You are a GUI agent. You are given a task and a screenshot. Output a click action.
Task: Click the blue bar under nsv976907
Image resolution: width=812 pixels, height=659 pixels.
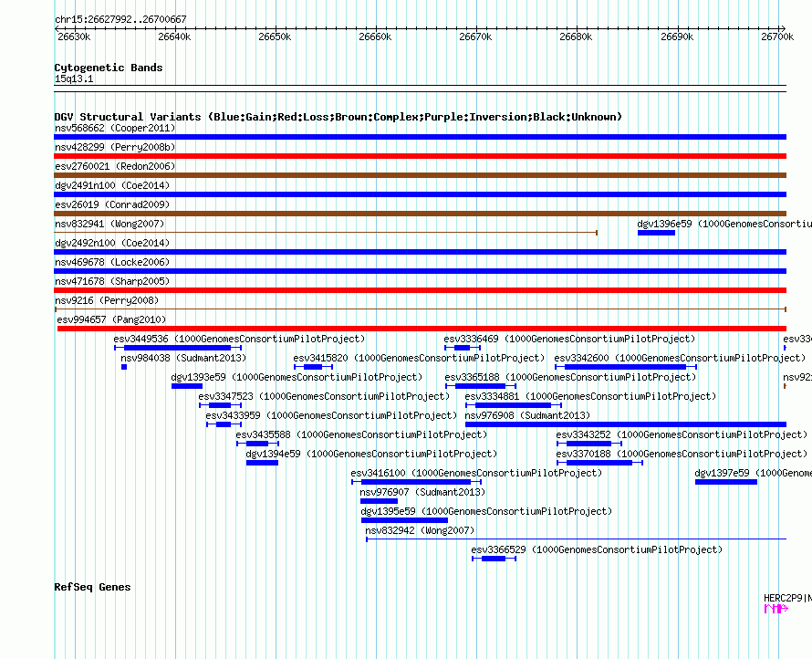coord(379,501)
